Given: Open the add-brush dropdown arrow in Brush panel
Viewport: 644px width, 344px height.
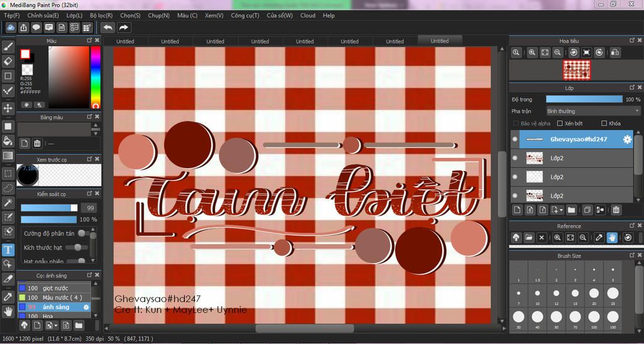Looking at the screenshot, I should pyautogui.click(x=55, y=326).
